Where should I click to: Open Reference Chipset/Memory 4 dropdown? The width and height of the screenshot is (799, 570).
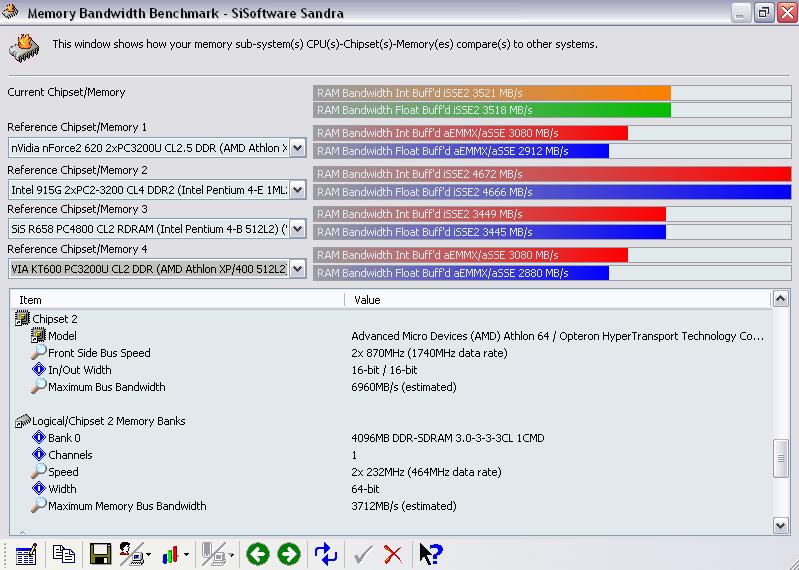(x=298, y=268)
